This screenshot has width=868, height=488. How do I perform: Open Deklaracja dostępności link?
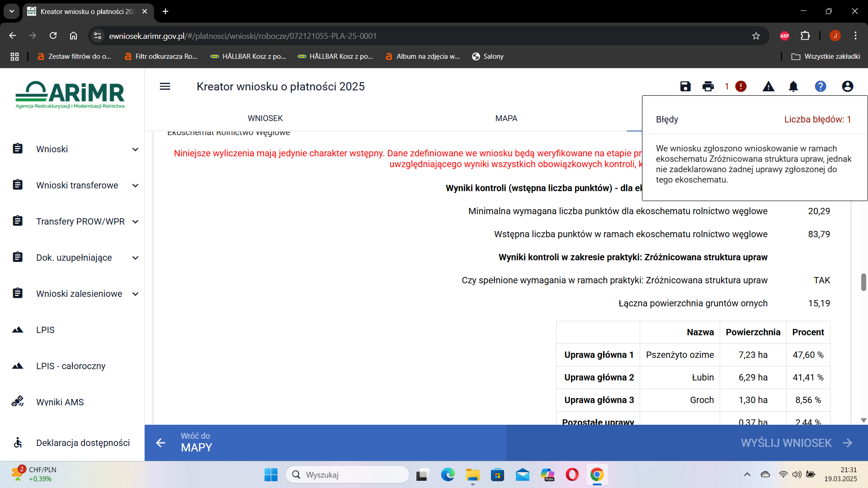coord(83,443)
